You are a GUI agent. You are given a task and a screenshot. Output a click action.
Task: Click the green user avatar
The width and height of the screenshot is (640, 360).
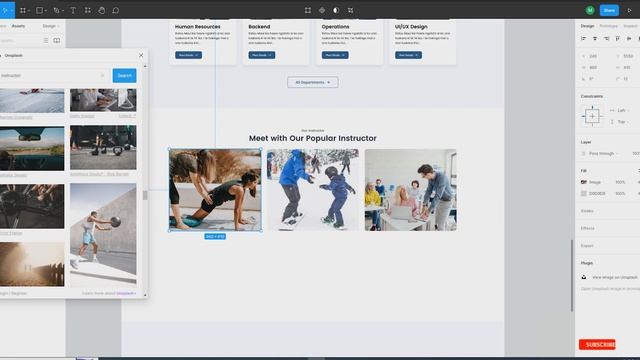tap(590, 10)
